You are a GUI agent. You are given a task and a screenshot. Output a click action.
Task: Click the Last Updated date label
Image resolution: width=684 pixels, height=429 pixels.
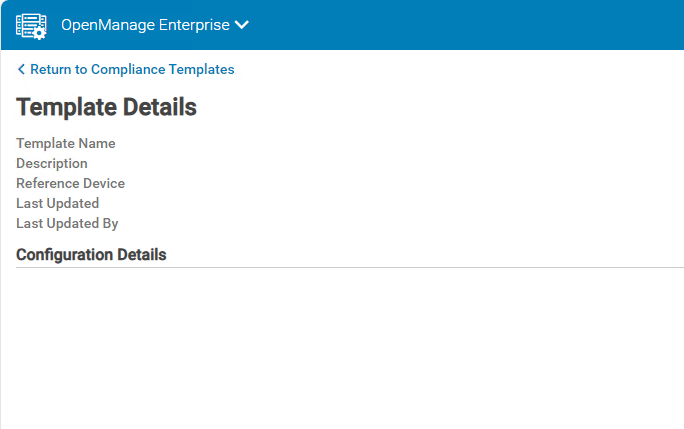coord(57,204)
